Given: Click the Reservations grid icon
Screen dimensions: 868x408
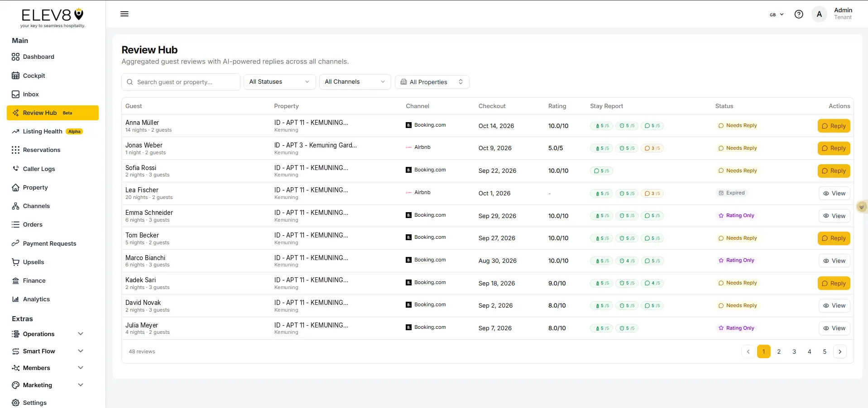Looking at the screenshot, I should pyautogui.click(x=15, y=150).
